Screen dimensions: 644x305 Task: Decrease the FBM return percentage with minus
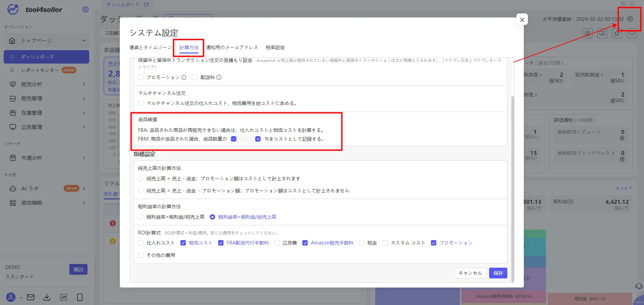click(234, 139)
